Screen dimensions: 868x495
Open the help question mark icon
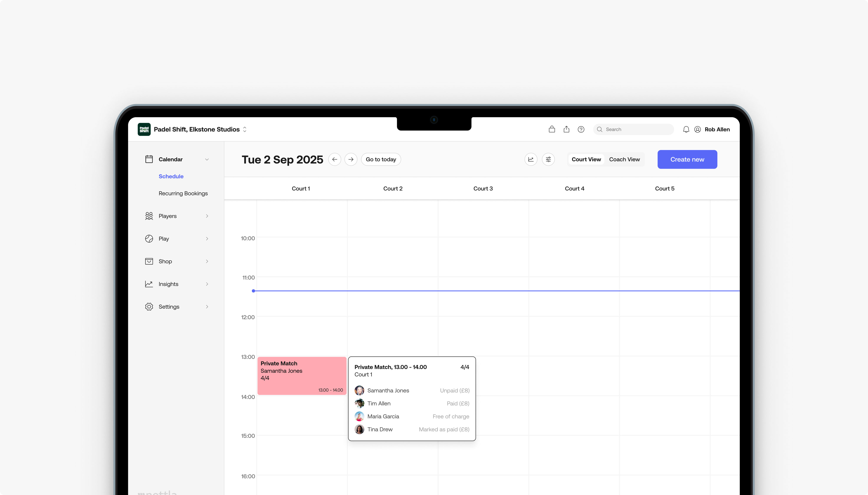[x=581, y=129]
